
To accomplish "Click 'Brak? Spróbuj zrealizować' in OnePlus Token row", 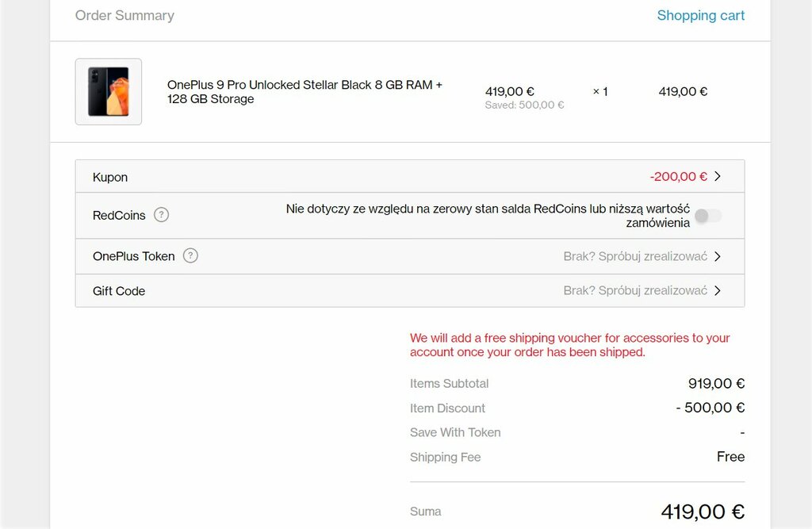I will pos(635,256).
